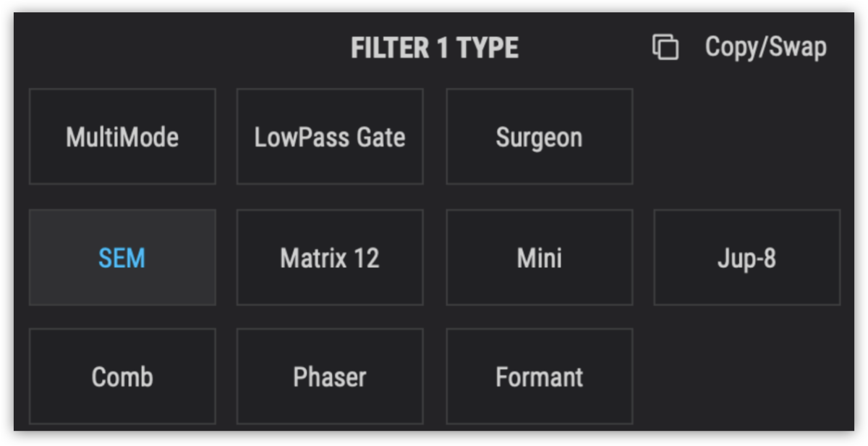Select the Phaser filter type
This screenshot has width=868, height=446.
click(x=329, y=376)
